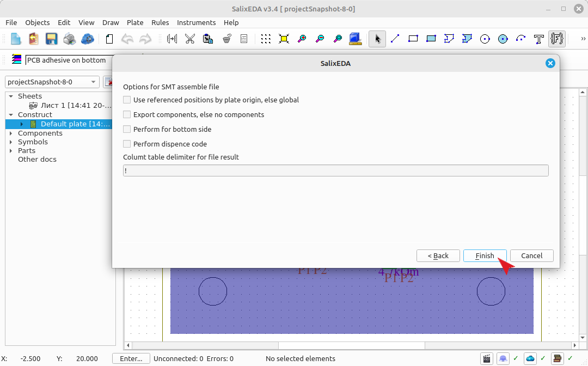
Task: Open project file from toolbar
Action: tap(34, 39)
